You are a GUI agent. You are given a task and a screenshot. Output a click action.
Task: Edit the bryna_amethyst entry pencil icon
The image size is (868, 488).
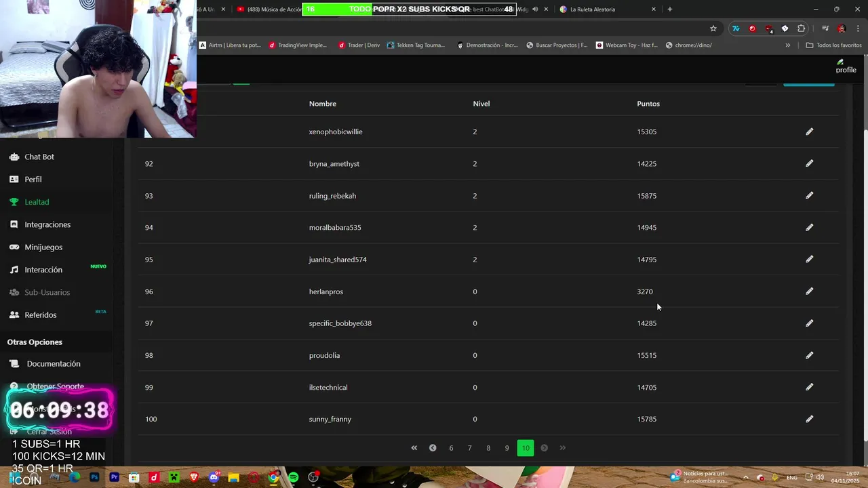809,163
